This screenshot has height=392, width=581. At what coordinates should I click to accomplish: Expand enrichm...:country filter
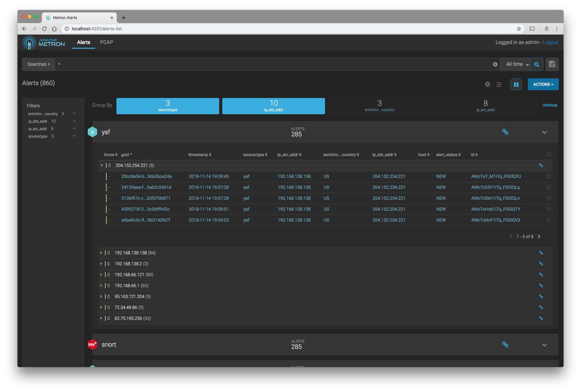click(x=74, y=114)
